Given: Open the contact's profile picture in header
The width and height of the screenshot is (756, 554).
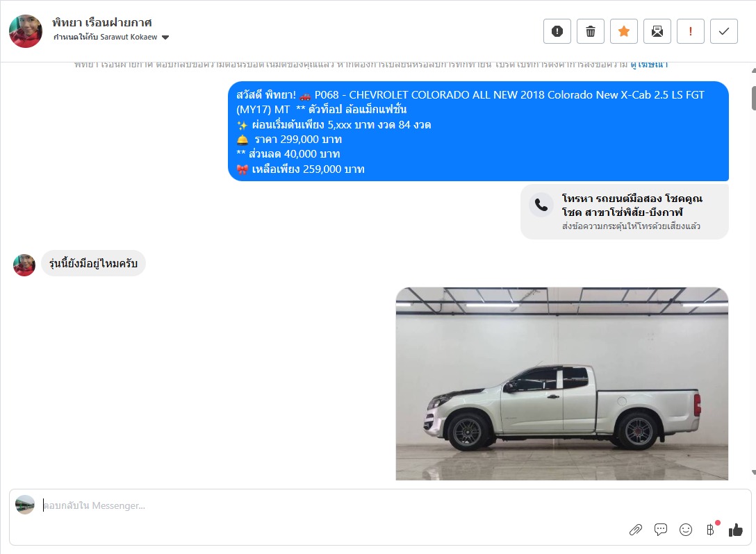Looking at the screenshot, I should pos(26,31).
